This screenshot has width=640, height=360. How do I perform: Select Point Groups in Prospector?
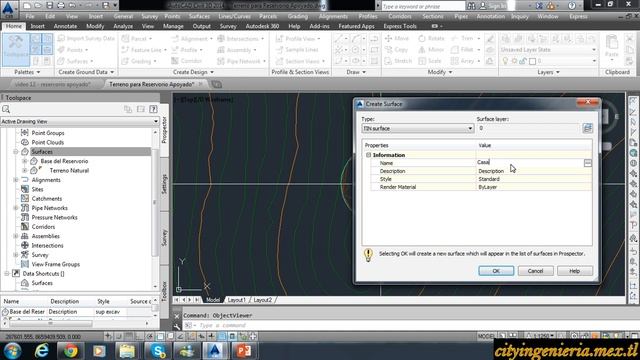(48, 133)
